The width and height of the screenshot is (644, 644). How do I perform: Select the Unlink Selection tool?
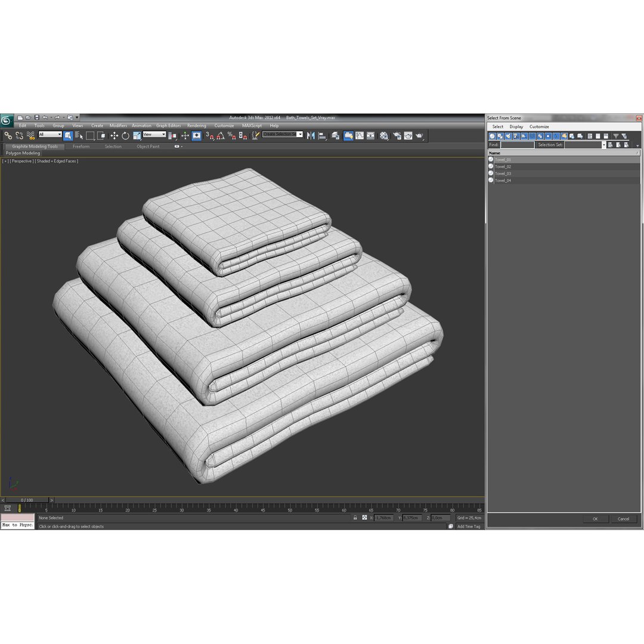point(19,135)
